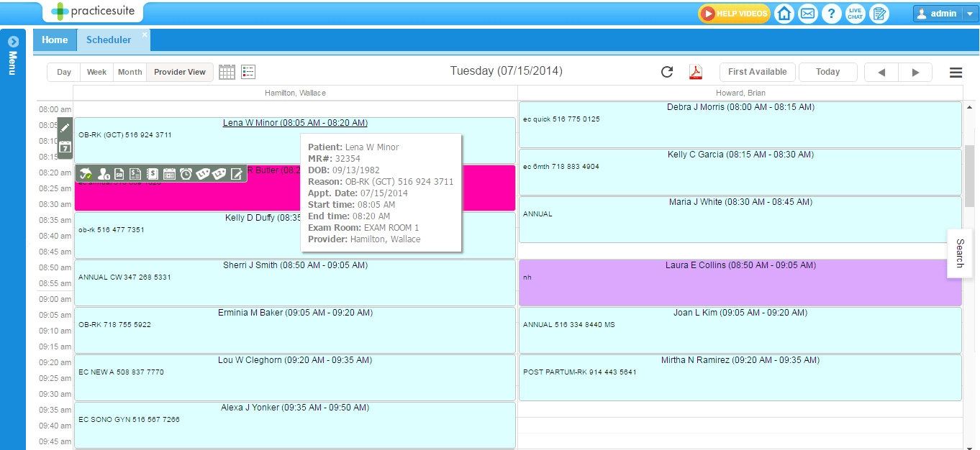Enable Day view
Image resolution: width=980 pixels, height=450 pixels.
click(x=63, y=72)
